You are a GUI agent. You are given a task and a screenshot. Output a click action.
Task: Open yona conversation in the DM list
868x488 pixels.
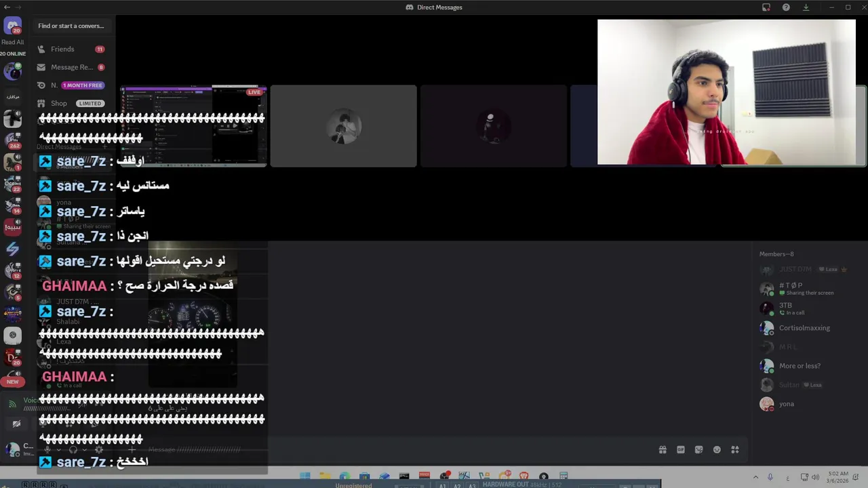pyautogui.click(x=71, y=202)
